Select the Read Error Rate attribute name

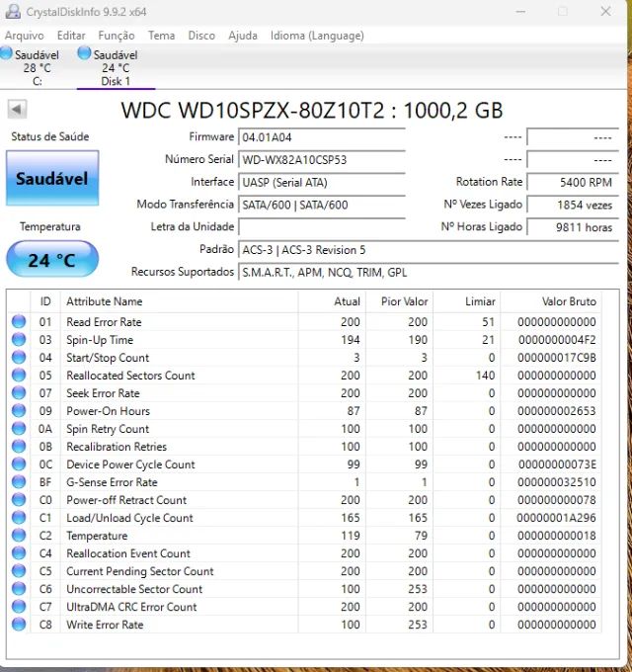point(104,322)
